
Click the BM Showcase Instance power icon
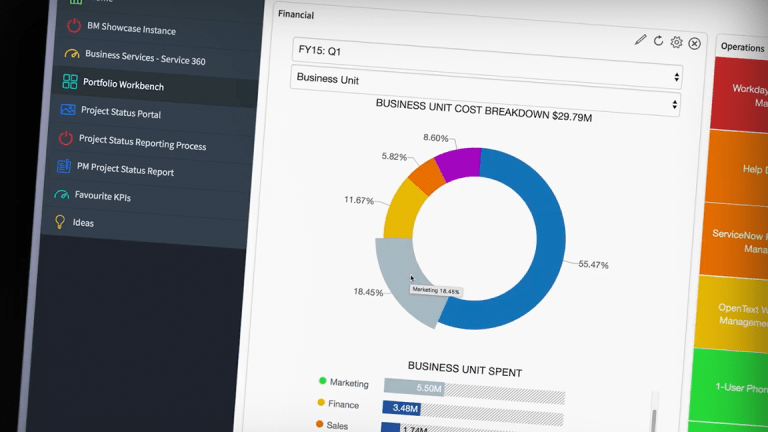(x=74, y=25)
